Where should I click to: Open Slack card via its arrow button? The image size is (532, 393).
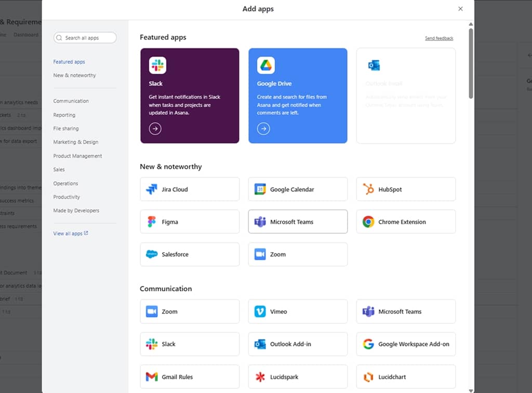click(155, 128)
